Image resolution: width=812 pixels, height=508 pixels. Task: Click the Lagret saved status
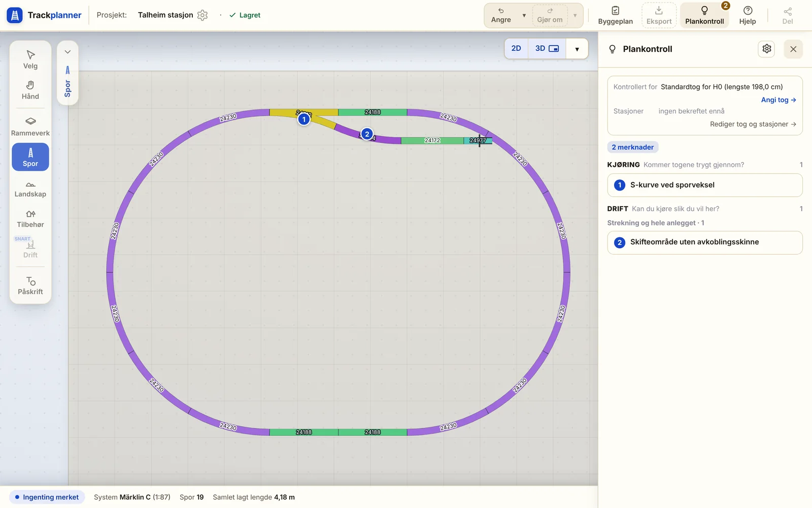coord(245,15)
